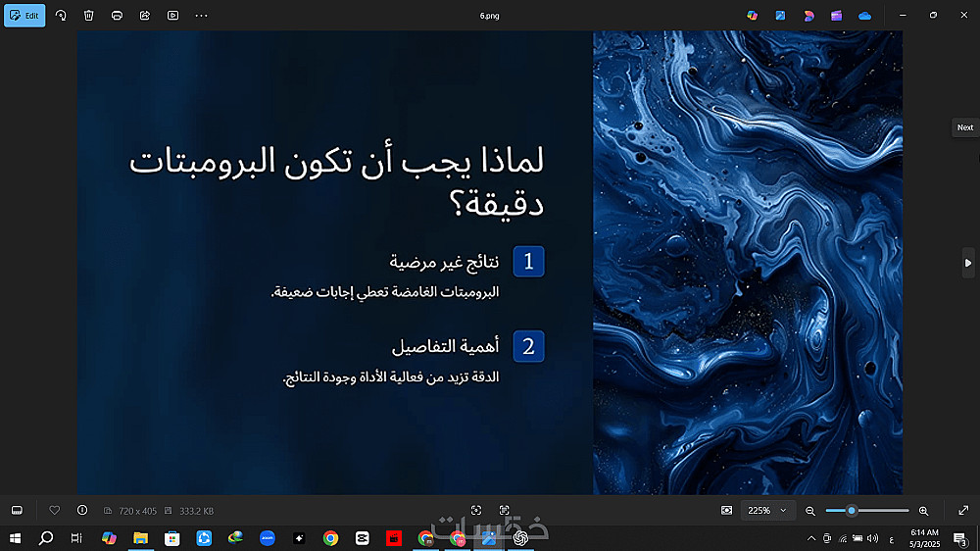Click the scan text icon
Image resolution: width=980 pixels, height=551 pixels.
coord(505,511)
